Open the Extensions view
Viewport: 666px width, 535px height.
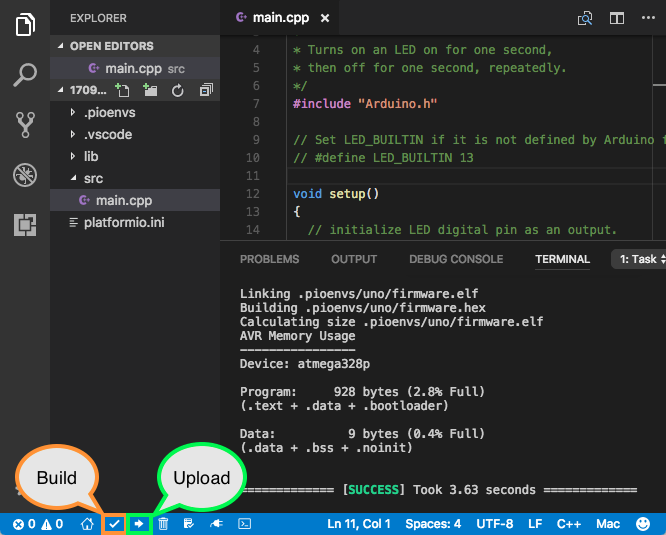26,226
